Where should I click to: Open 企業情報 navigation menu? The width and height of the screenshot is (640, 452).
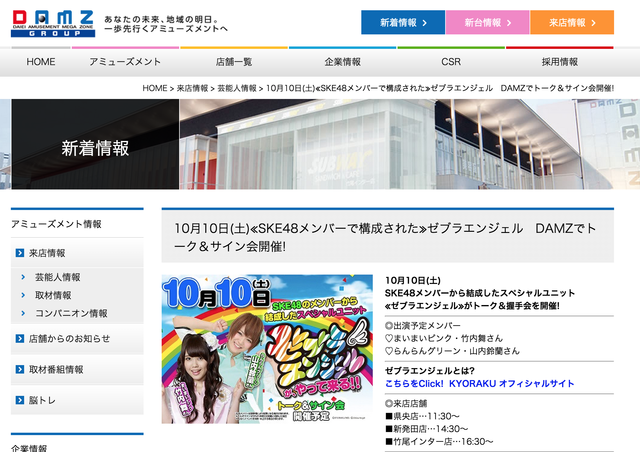point(342,62)
